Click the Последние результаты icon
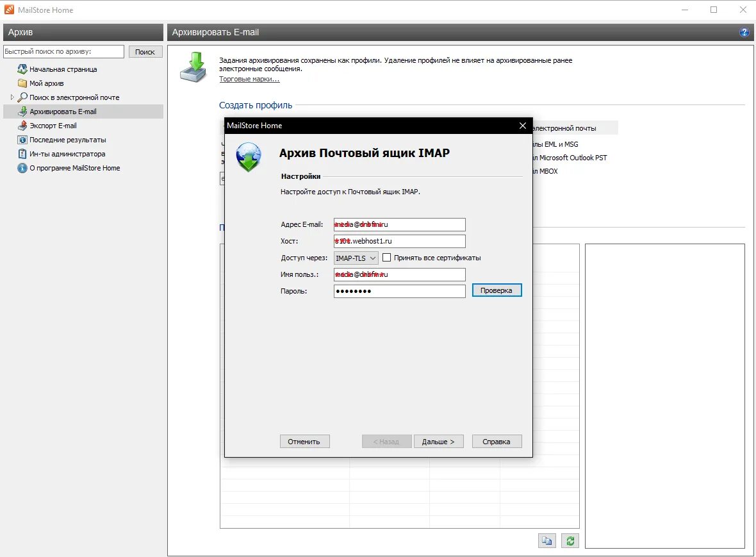The image size is (756, 557). 22,140
